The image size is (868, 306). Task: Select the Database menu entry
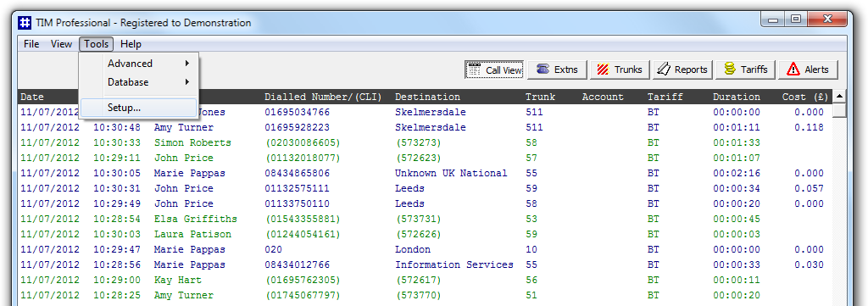tap(138, 82)
